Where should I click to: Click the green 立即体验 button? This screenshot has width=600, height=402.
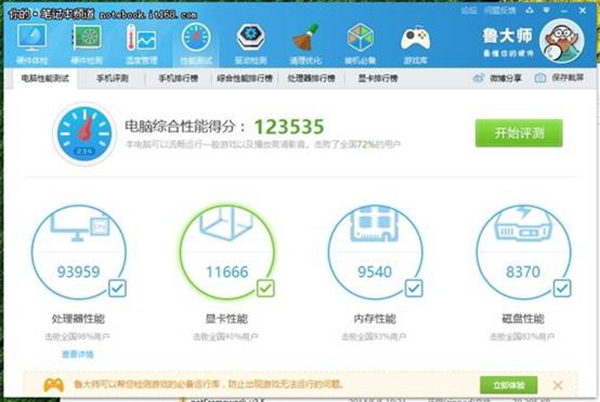[x=509, y=385]
